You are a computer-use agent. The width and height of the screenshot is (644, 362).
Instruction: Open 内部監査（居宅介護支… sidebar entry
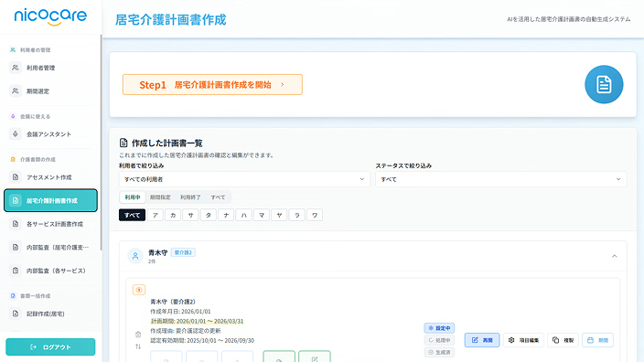point(50,248)
